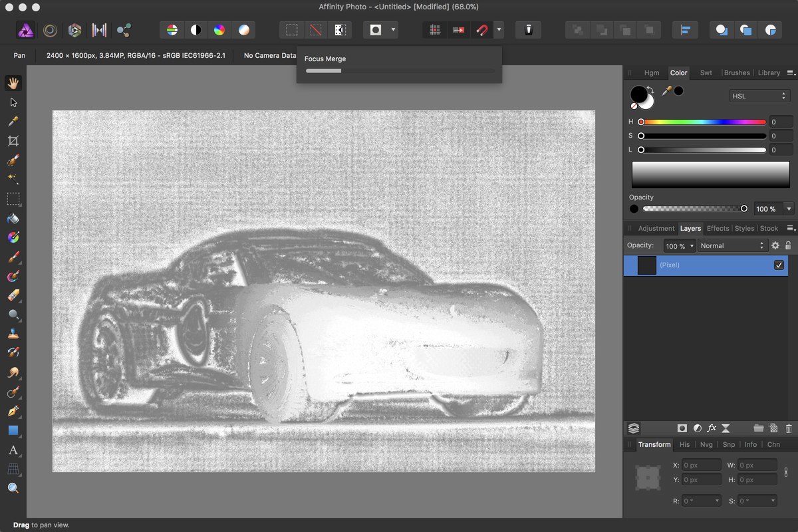Switch to the Effects tab
Image resolution: width=798 pixels, height=532 pixels.
click(718, 229)
